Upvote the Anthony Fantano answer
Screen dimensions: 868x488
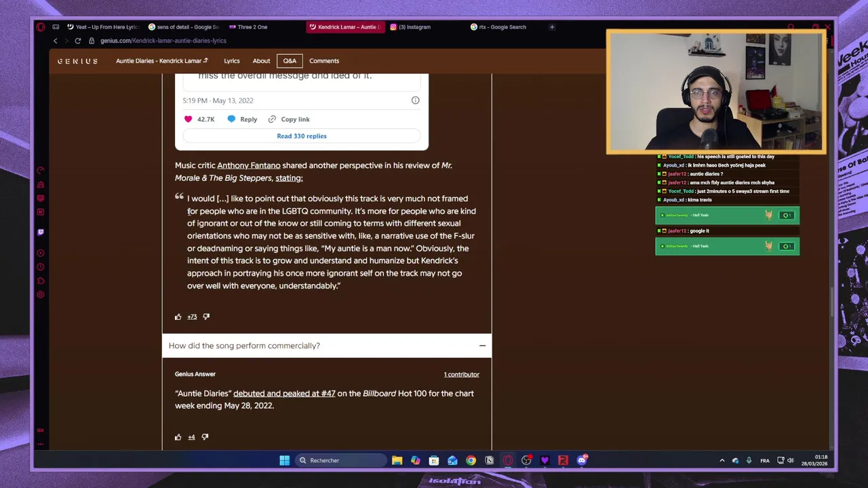click(178, 317)
